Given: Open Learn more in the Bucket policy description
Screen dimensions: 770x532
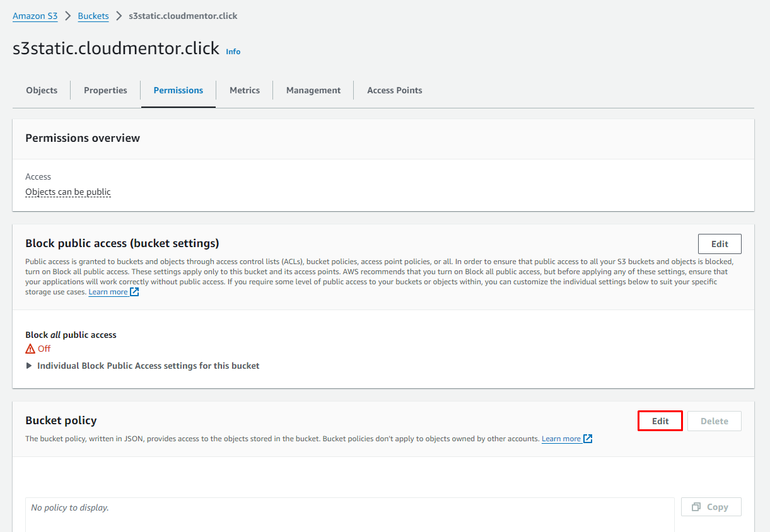Looking at the screenshot, I should tap(561, 439).
